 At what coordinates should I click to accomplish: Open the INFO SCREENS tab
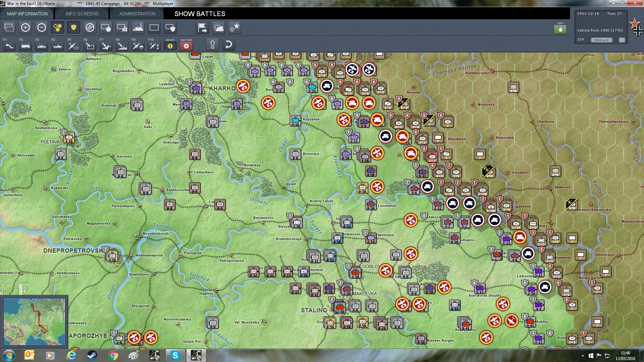point(82,14)
